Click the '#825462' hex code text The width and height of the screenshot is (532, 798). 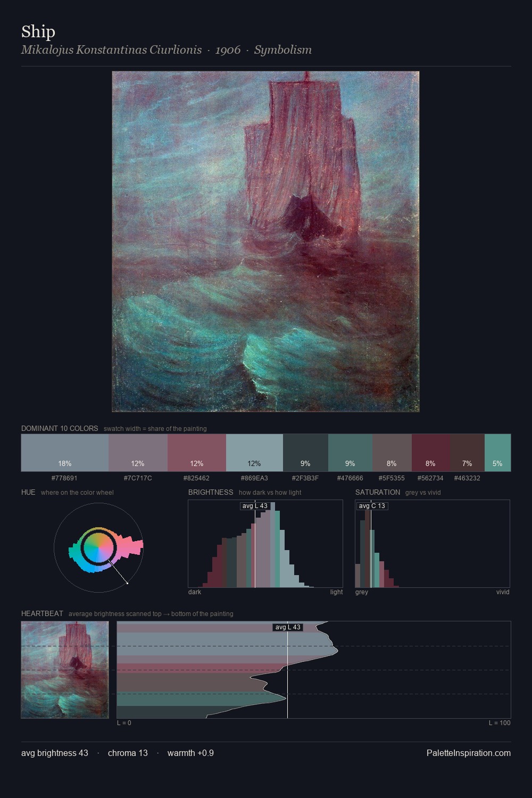(x=196, y=478)
